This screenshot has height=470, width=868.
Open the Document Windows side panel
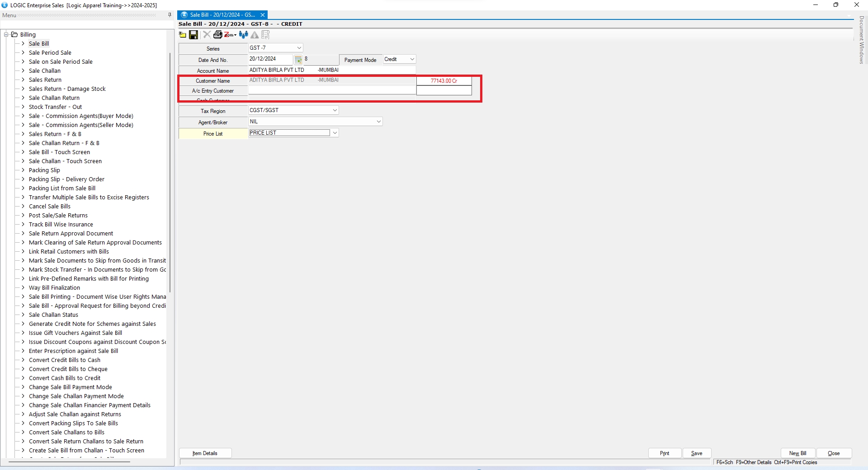click(x=861, y=40)
